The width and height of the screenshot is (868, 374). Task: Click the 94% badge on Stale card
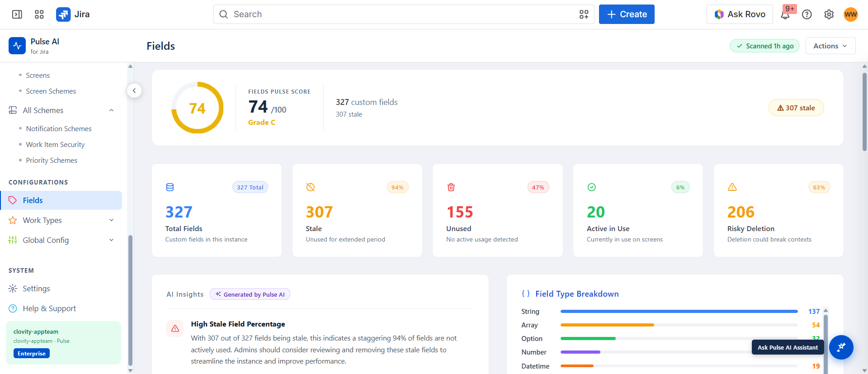[397, 187]
